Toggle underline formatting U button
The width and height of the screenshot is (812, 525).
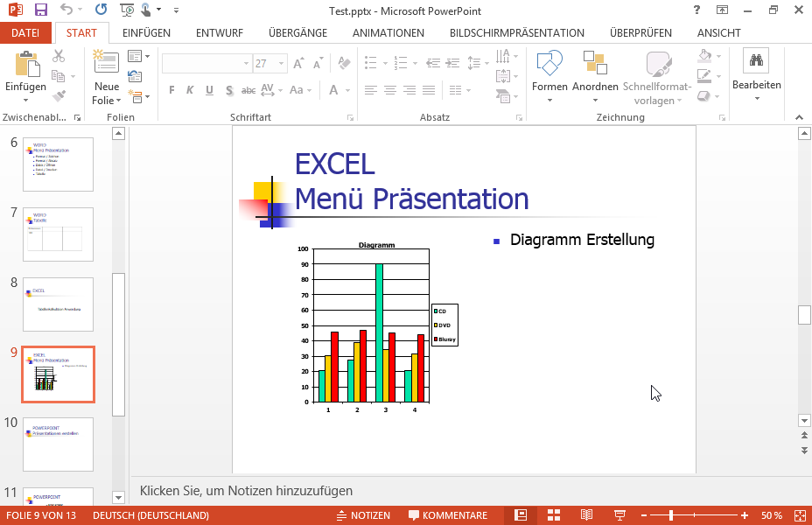[x=209, y=91]
